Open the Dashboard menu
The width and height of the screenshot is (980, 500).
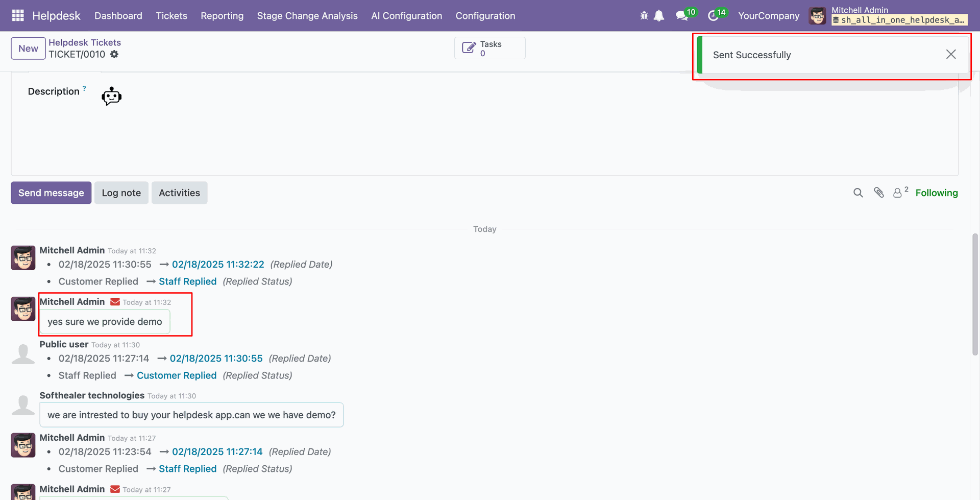pos(118,16)
